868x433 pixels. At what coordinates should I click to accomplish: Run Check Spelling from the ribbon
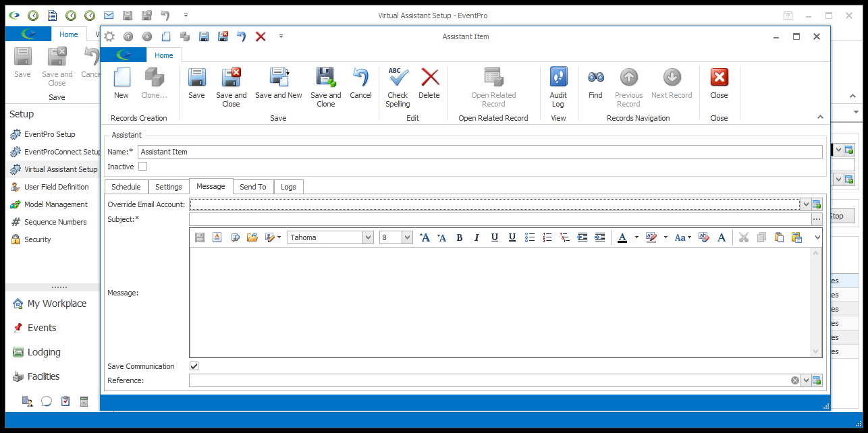tap(398, 88)
